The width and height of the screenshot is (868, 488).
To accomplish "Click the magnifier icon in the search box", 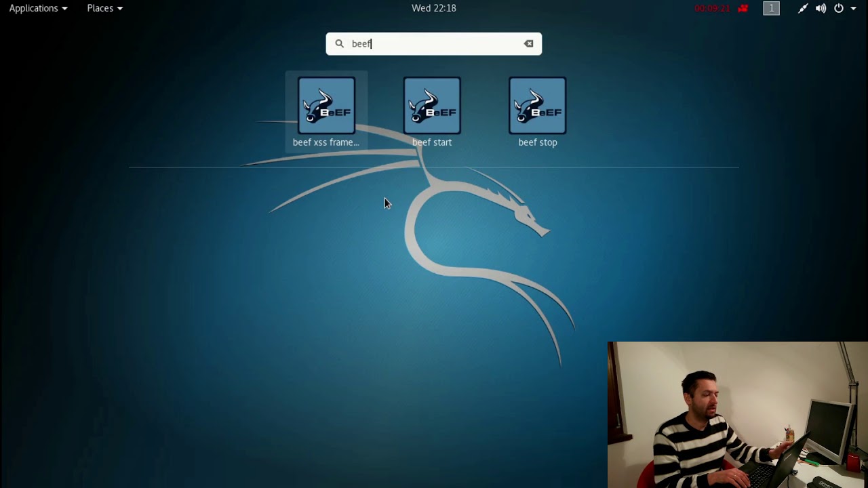I will (x=340, y=43).
